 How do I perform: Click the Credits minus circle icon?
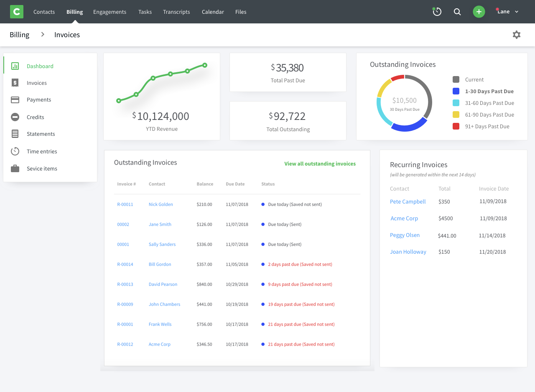pyautogui.click(x=15, y=117)
